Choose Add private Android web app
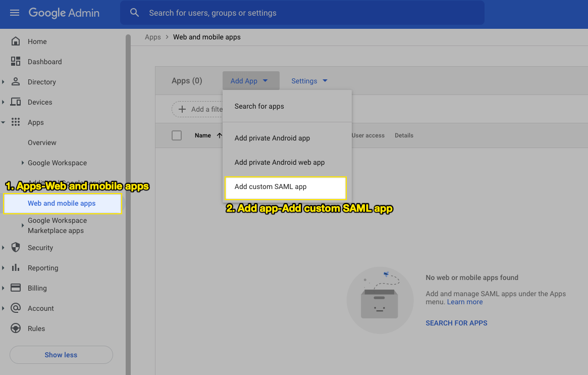Viewport: 588px width, 375px height. pos(287,163)
